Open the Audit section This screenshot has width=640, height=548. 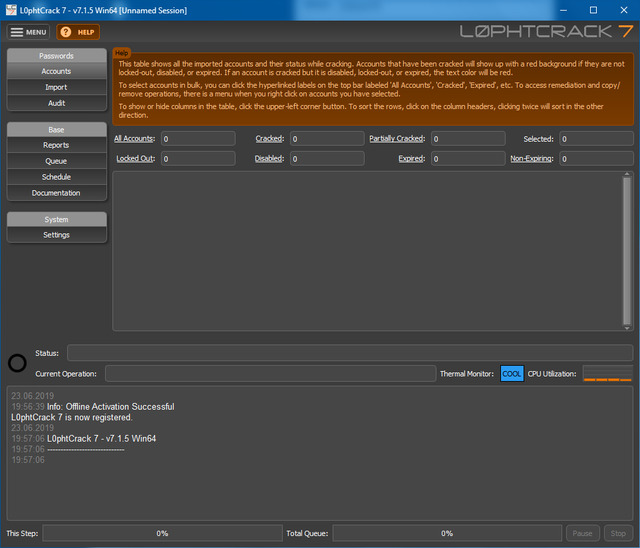tap(56, 103)
